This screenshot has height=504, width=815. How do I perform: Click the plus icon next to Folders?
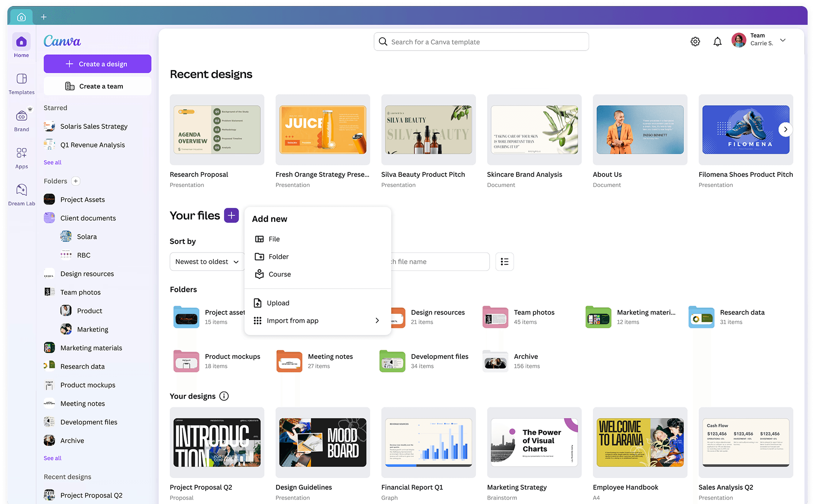tap(76, 181)
